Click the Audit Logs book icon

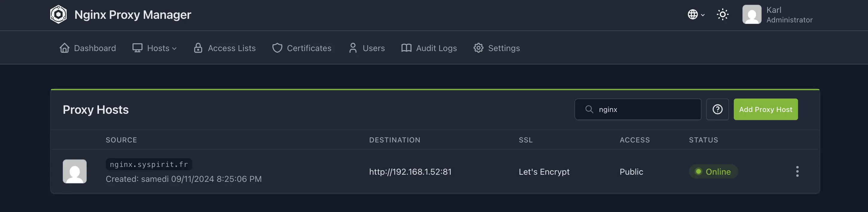click(407, 48)
